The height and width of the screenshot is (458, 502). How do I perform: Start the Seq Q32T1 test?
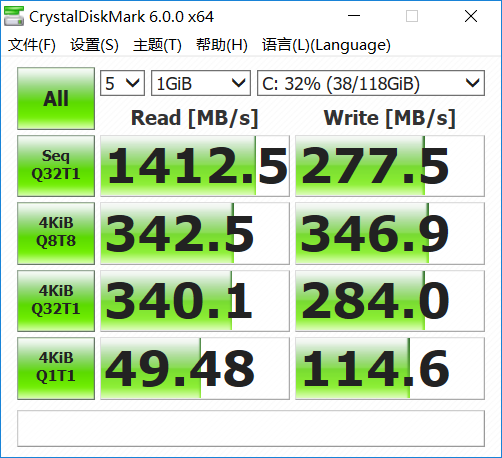coord(56,166)
